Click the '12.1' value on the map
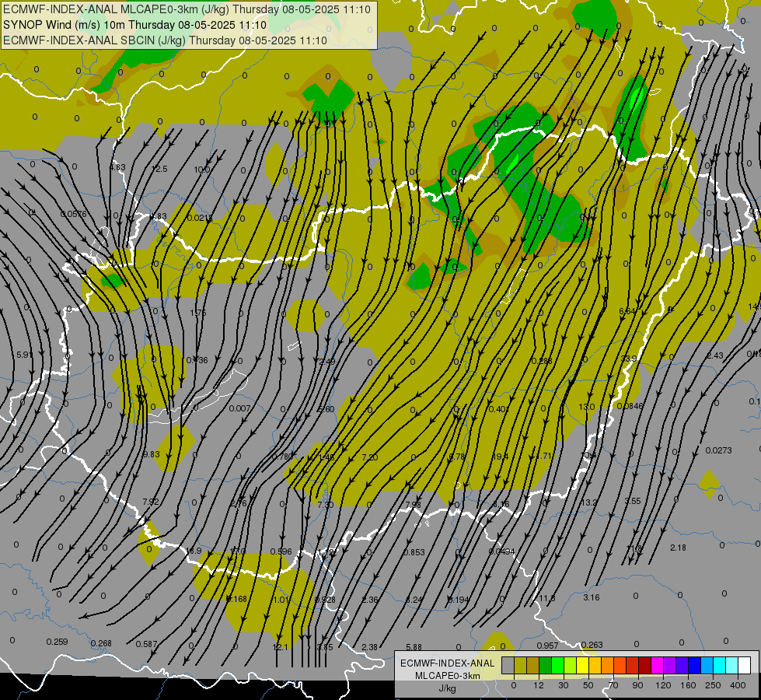 (280, 647)
